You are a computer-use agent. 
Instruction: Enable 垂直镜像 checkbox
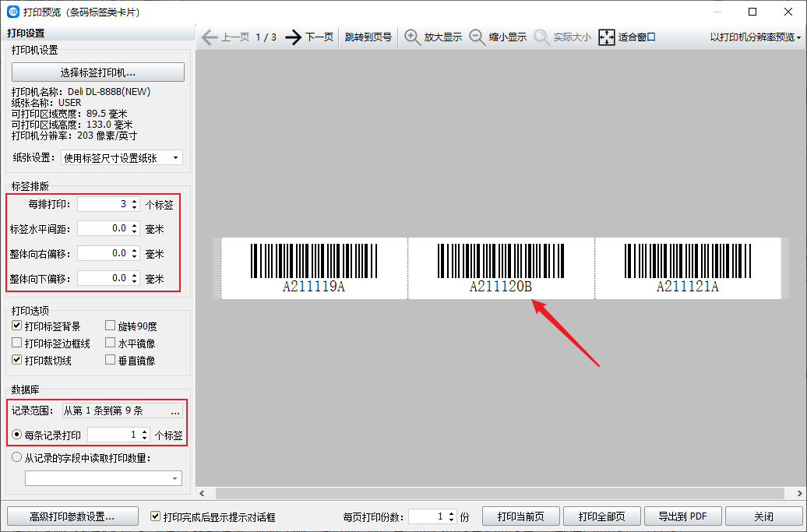click(110, 360)
